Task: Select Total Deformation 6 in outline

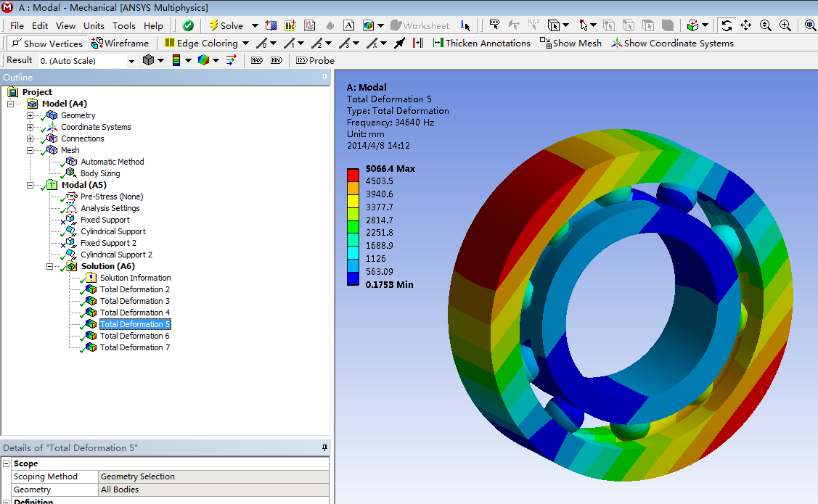Action: pyautogui.click(x=134, y=336)
